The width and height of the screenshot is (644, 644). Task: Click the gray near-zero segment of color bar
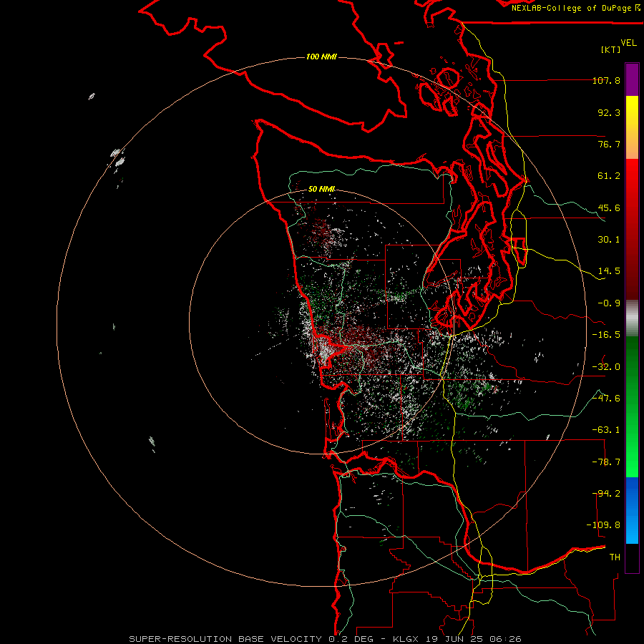coord(632,318)
